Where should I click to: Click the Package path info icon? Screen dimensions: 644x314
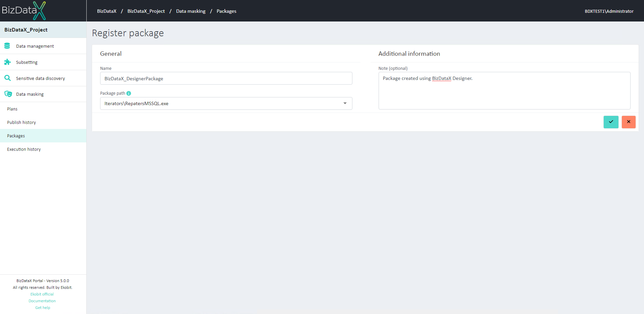coord(129,93)
